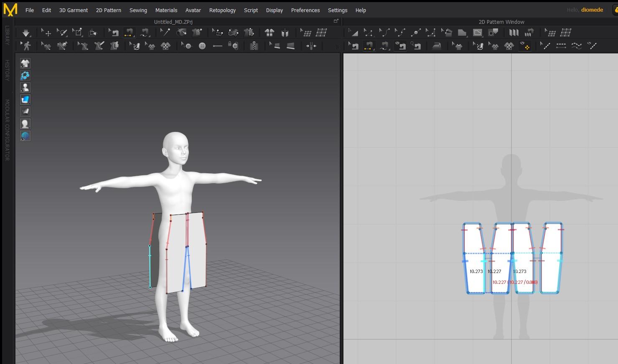Viewport: 618px width, 364px height.
Task: Expand the 3D toolbar overflow chevron
Action: coord(337,47)
